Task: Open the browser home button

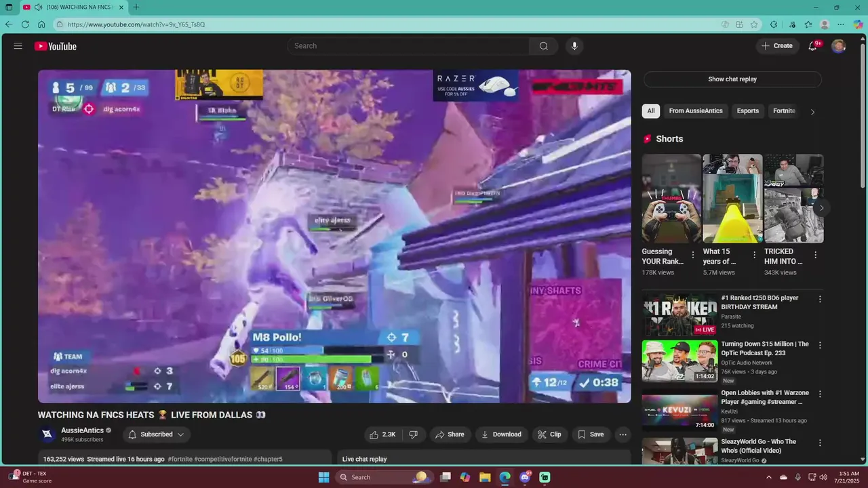Action: click(41, 24)
